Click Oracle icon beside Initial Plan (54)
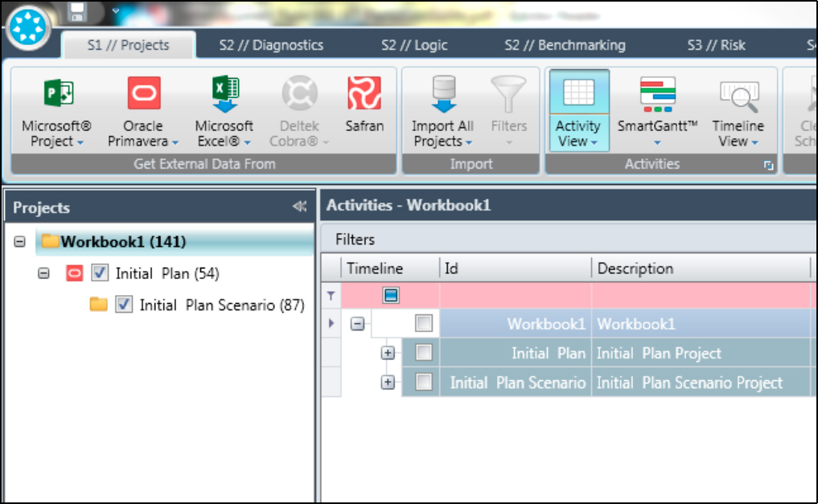This screenshot has width=818, height=504. point(75,273)
